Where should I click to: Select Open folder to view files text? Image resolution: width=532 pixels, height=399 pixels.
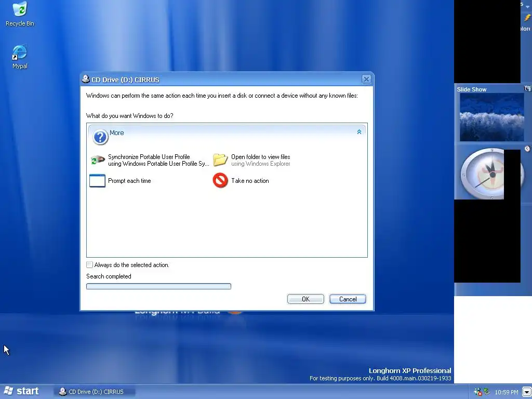coord(261,160)
